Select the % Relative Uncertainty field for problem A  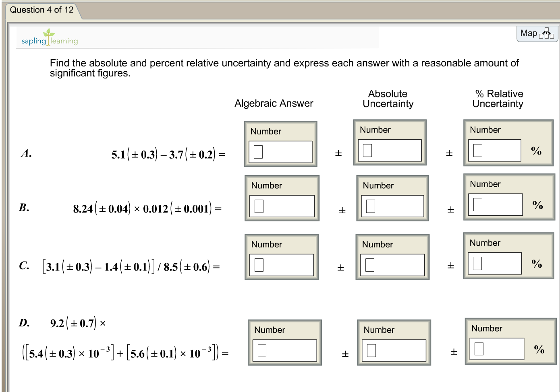(494, 150)
